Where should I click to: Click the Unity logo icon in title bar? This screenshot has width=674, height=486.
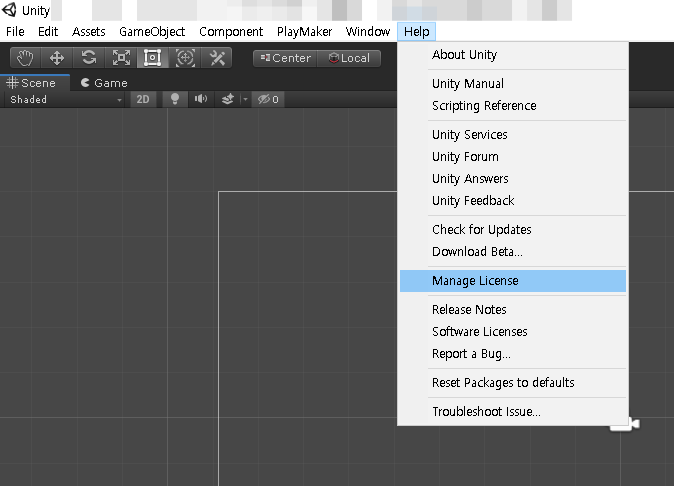(x=9, y=9)
